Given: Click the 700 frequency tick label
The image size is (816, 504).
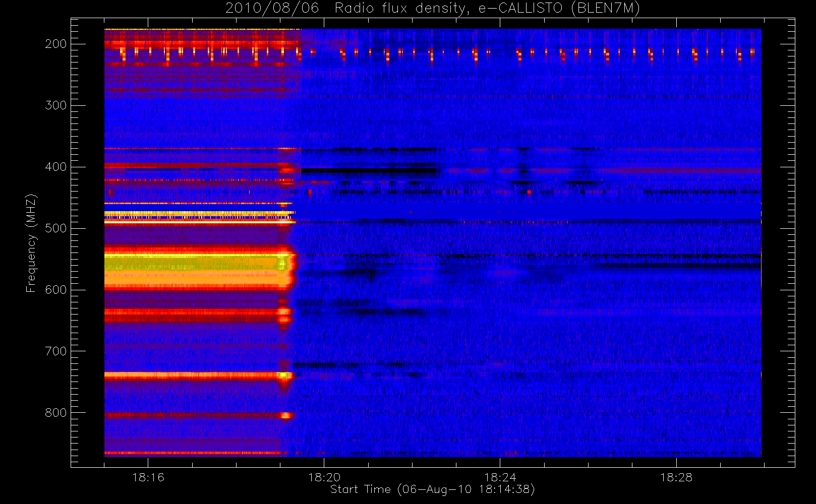Looking at the screenshot, I should tap(55, 351).
